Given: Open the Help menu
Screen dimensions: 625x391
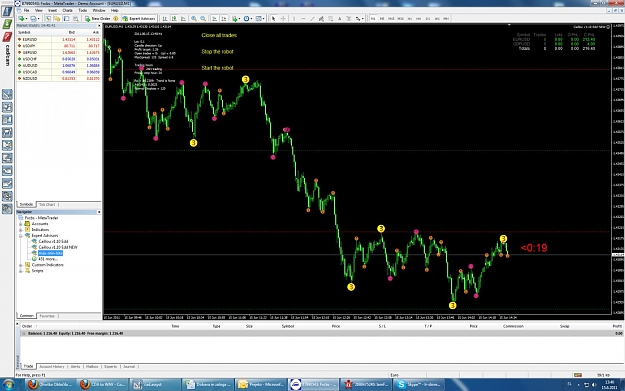Looking at the screenshot, I should pos(114,10).
